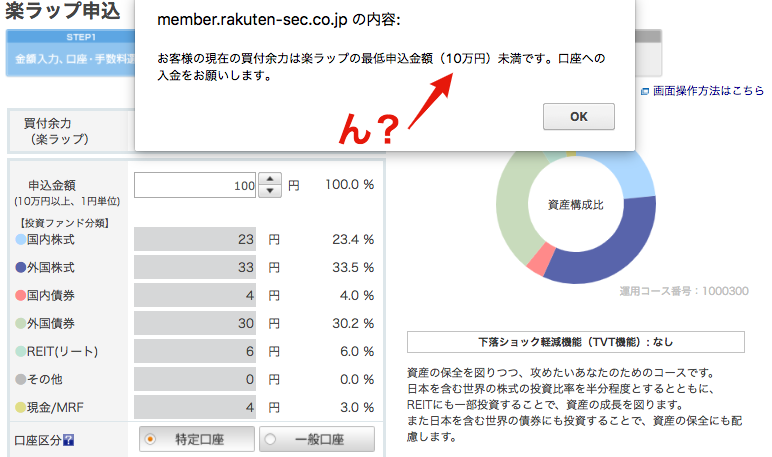Click the 申込金額 input field
Screen dimensions: 772x457
click(x=195, y=185)
